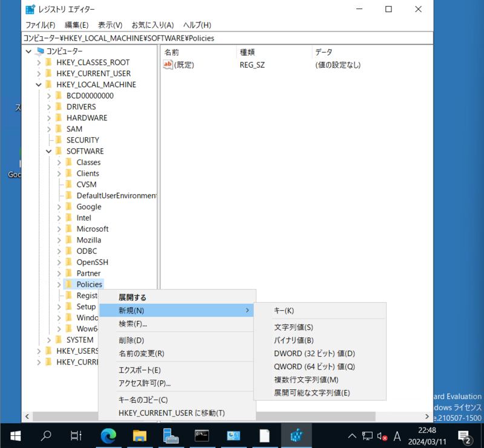Expand the Intel key arrow

click(x=59, y=218)
